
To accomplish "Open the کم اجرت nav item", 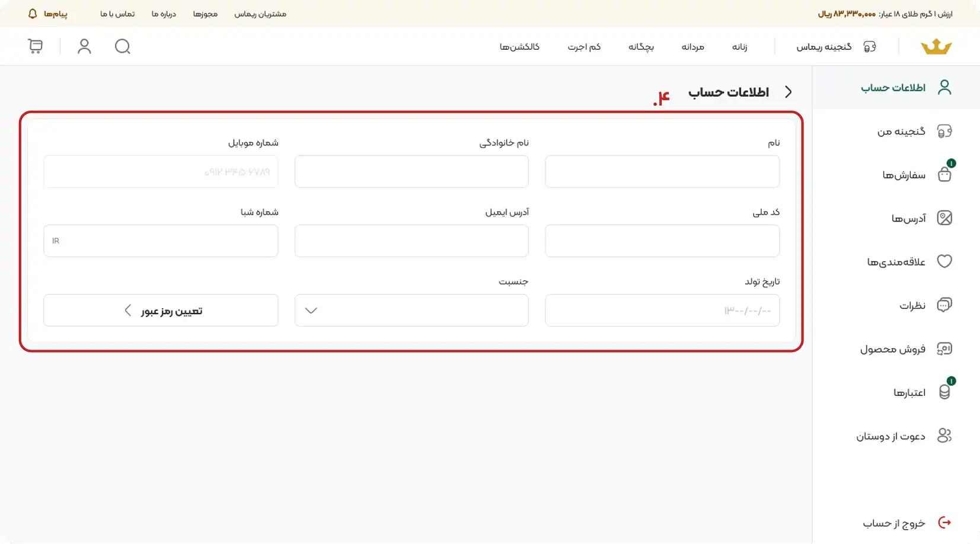I will tap(584, 47).
